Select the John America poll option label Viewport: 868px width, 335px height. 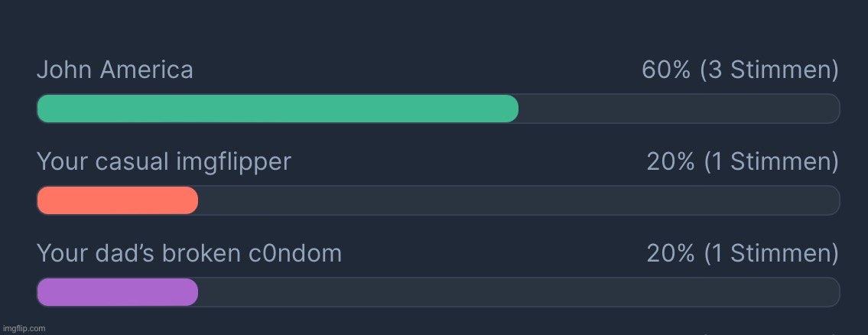click(x=115, y=70)
